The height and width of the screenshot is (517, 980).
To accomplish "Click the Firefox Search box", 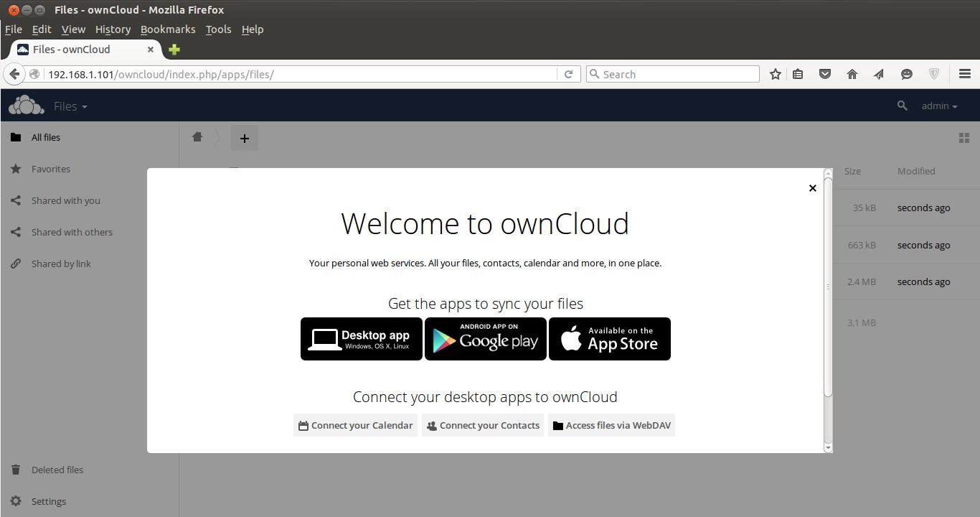I will pos(673,74).
